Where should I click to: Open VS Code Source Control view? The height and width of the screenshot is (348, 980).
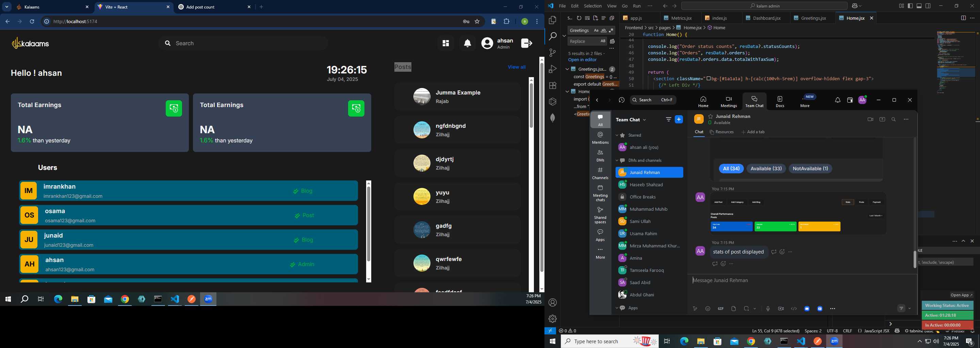pos(553,53)
